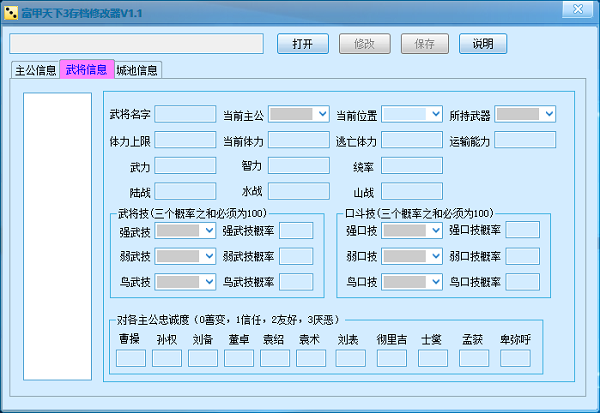Open the 弱武技 dropdown
Viewport: 600px width, 413px height.
(x=185, y=256)
